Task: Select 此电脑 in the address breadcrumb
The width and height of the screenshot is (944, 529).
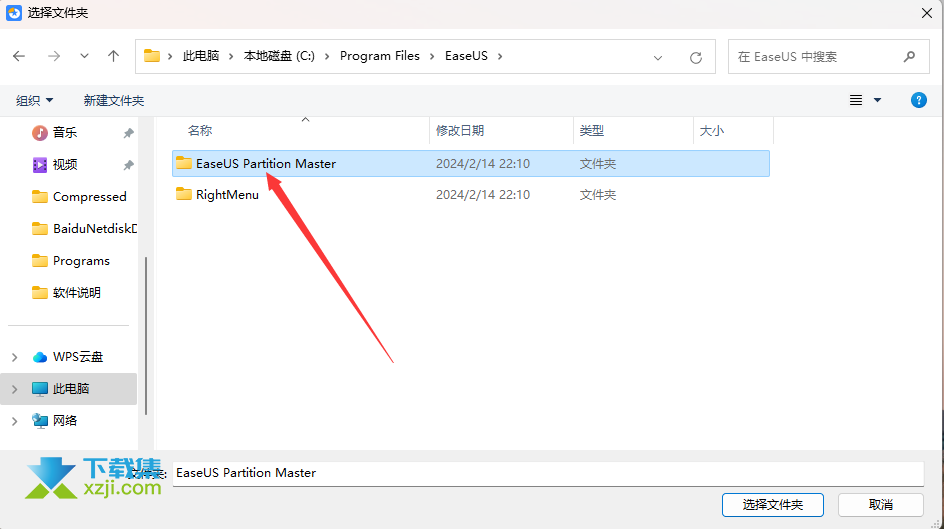Action: 201,56
